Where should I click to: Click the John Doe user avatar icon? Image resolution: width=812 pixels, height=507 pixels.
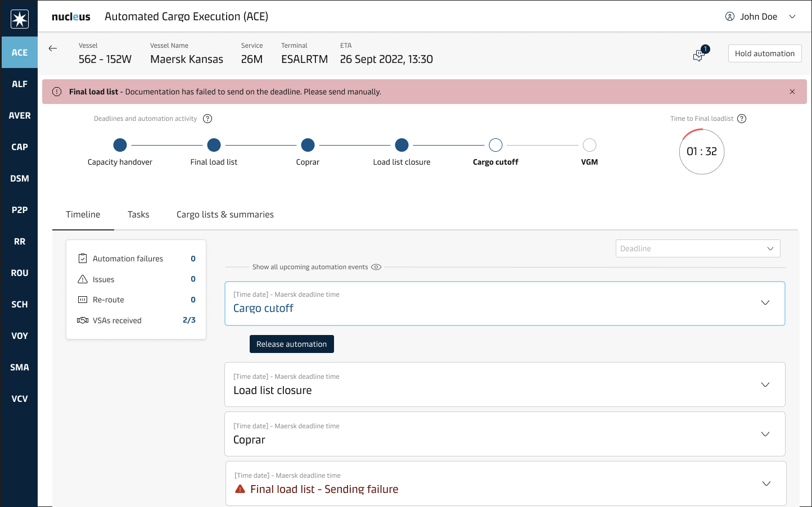730,17
